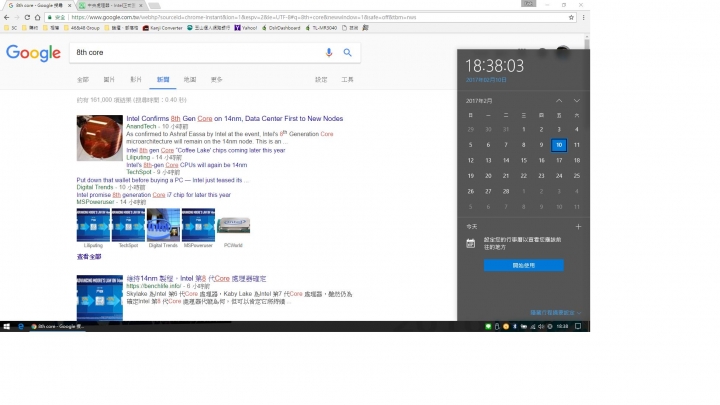Click the green LINE tray icon
This screenshot has height=405, width=720.
click(x=488, y=326)
